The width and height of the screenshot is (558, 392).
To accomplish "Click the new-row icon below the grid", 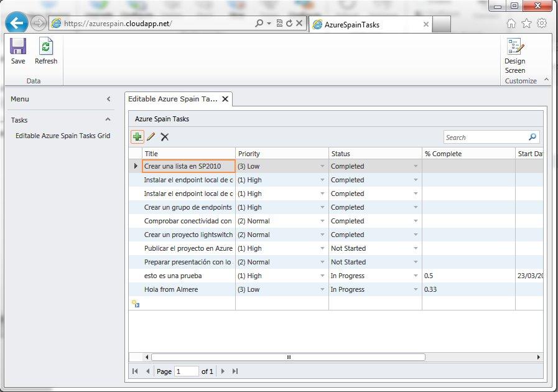I will pos(136,304).
